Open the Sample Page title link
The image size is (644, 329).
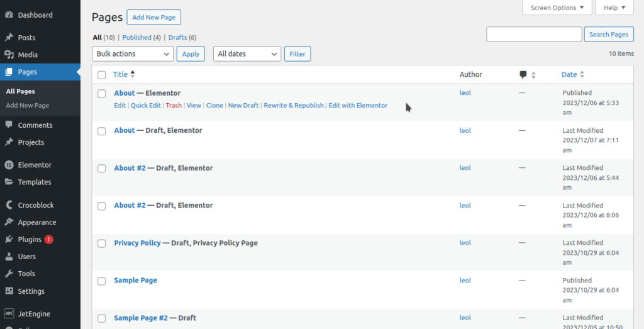click(136, 280)
